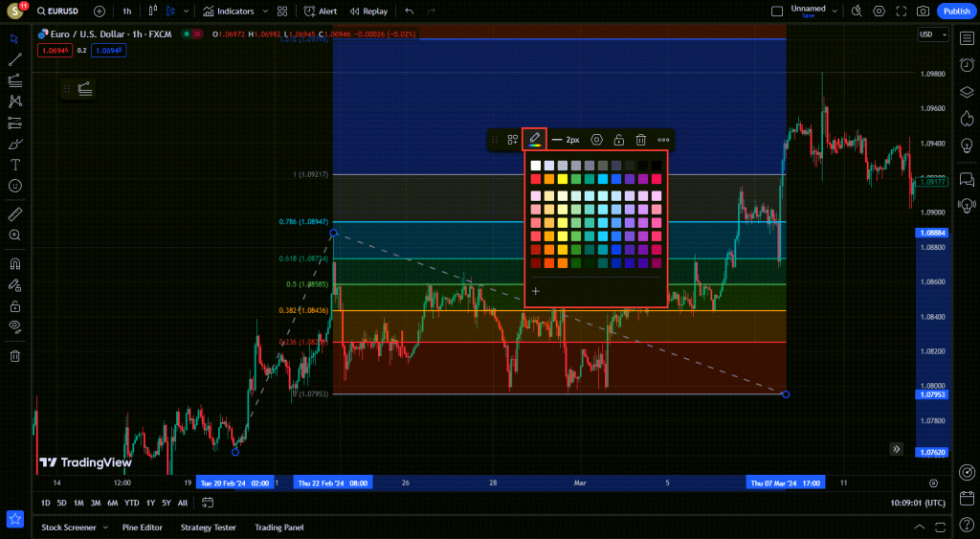Select the cursor arrow tool in left toolbar
980x539 pixels.
click(x=15, y=38)
